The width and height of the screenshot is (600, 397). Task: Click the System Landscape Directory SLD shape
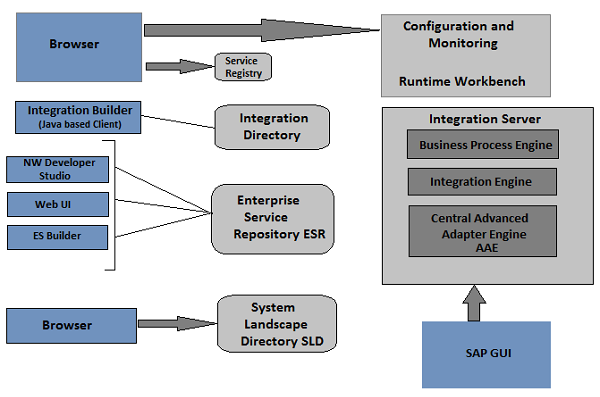(277, 323)
